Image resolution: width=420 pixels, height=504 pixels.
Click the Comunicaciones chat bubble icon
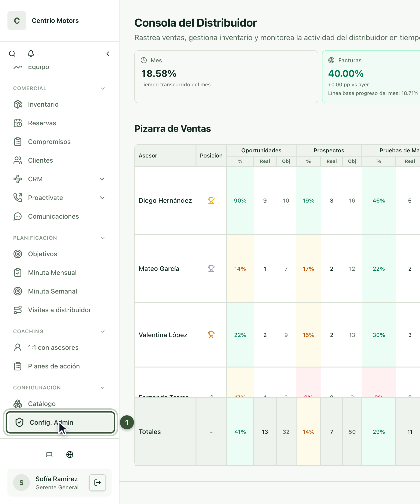pyautogui.click(x=18, y=217)
